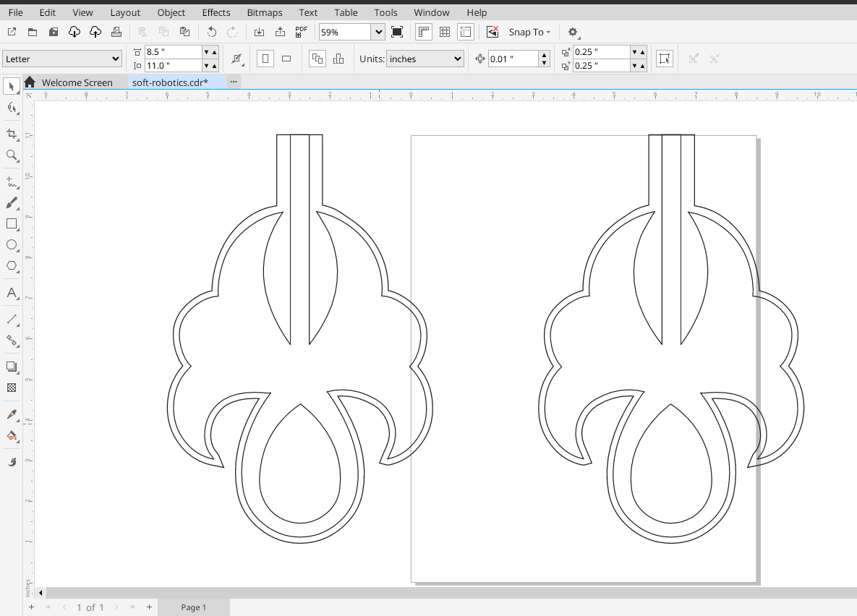Image resolution: width=857 pixels, height=616 pixels.
Task: Open Options with the gear icon
Action: 573,33
